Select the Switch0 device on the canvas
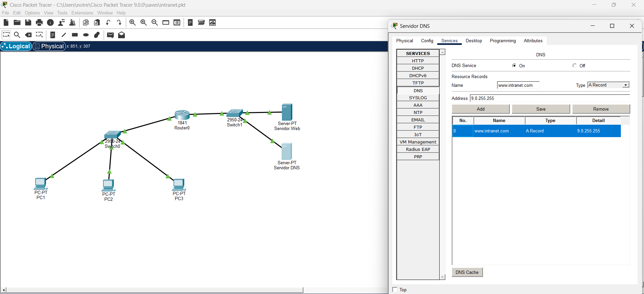 [112, 134]
